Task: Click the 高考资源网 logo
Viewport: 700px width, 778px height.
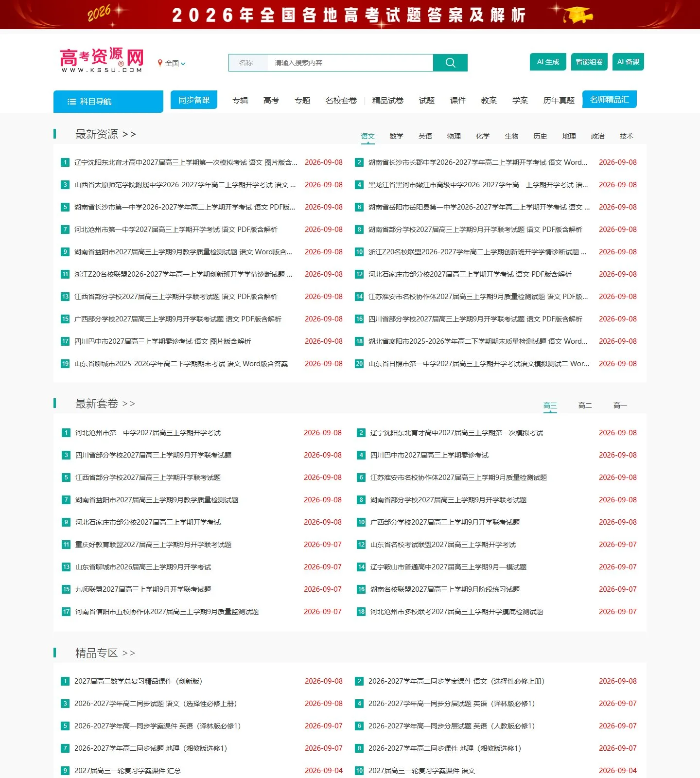Action: [102, 60]
